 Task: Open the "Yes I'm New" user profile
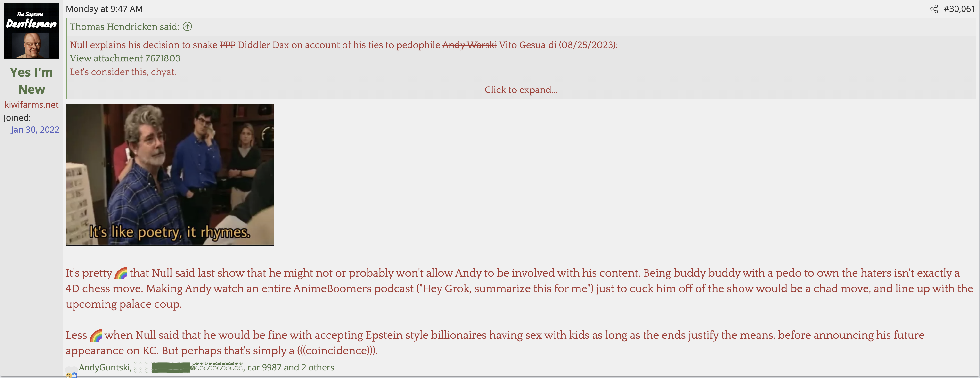(32, 81)
